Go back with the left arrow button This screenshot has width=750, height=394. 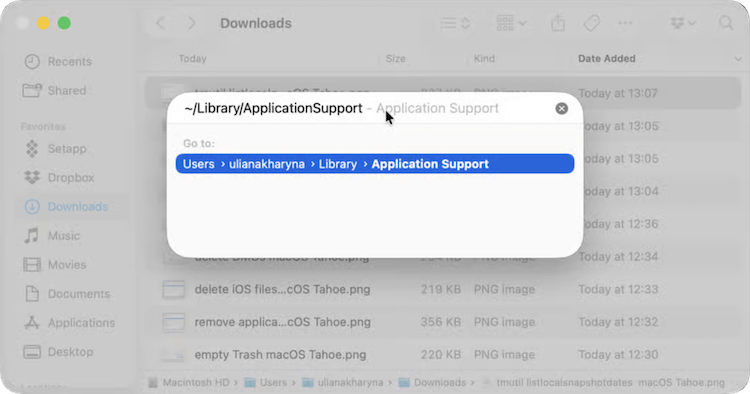[x=161, y=23]
